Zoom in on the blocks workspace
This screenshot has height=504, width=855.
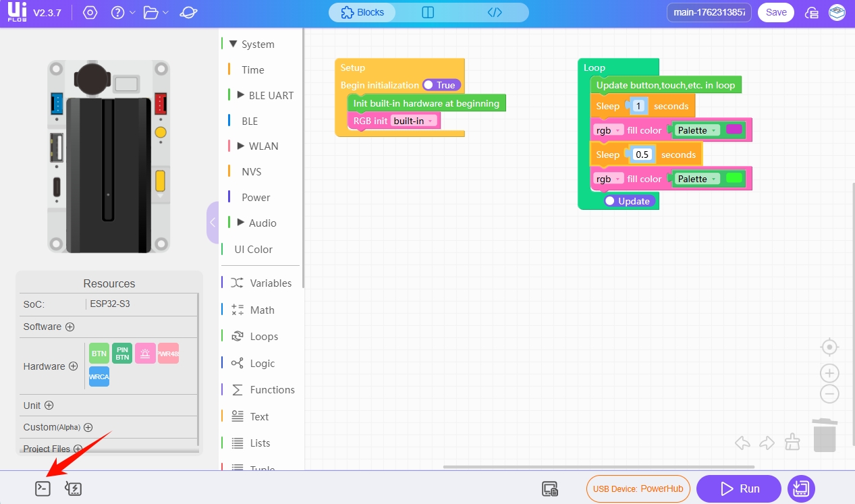click(x=829, y=373)
